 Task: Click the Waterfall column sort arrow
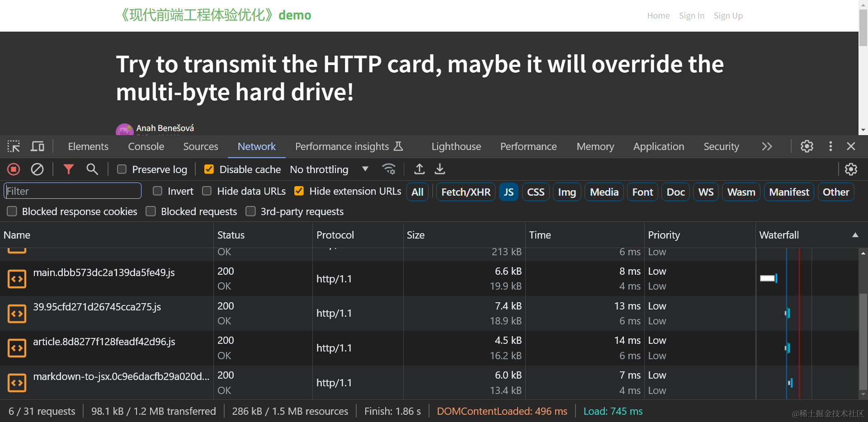pyautogui.click(x=855, y=235)
